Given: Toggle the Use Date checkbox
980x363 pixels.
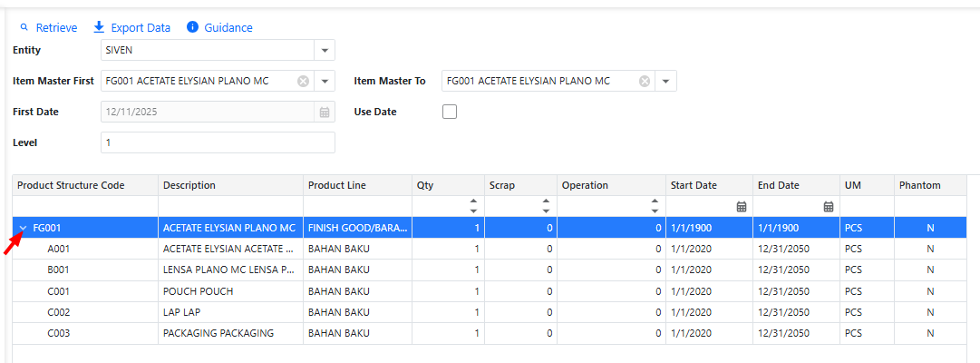Looking at the screenshot, I should [450, 112].
